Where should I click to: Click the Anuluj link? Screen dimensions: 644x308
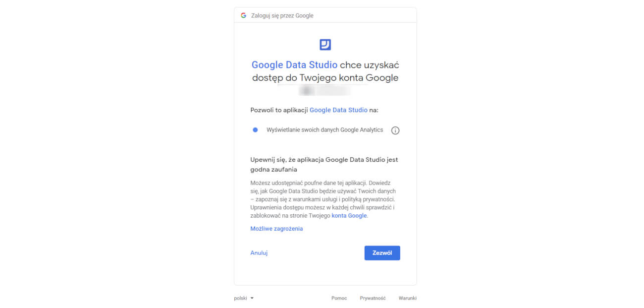[x=259, y=253]
